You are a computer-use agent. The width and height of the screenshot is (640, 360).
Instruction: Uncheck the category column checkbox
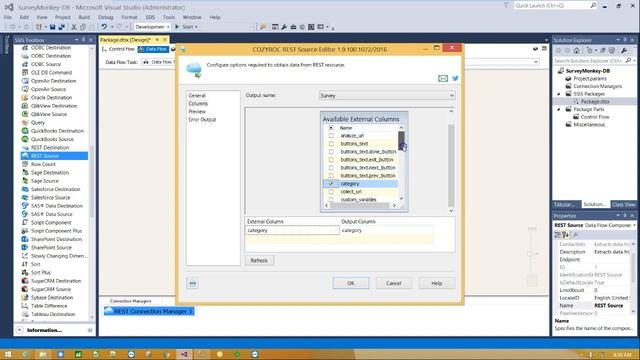331,184
